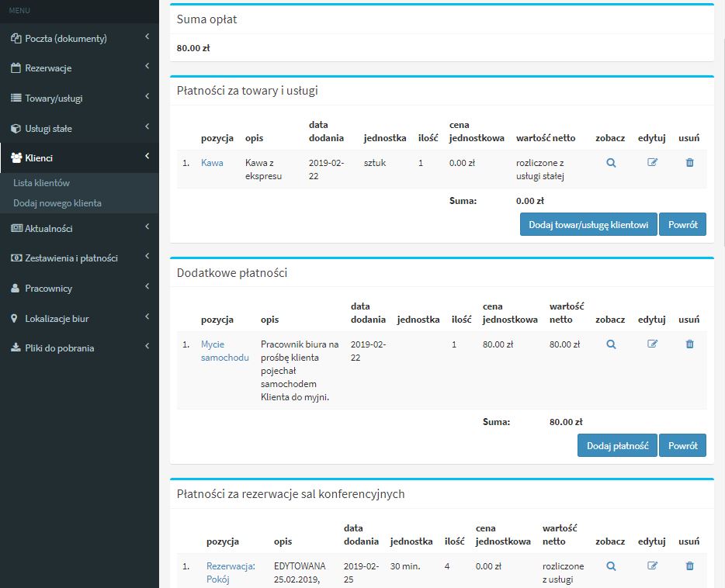Click Powrót in the towary i usługi section

pyautogui.click(x=682, y=224)
